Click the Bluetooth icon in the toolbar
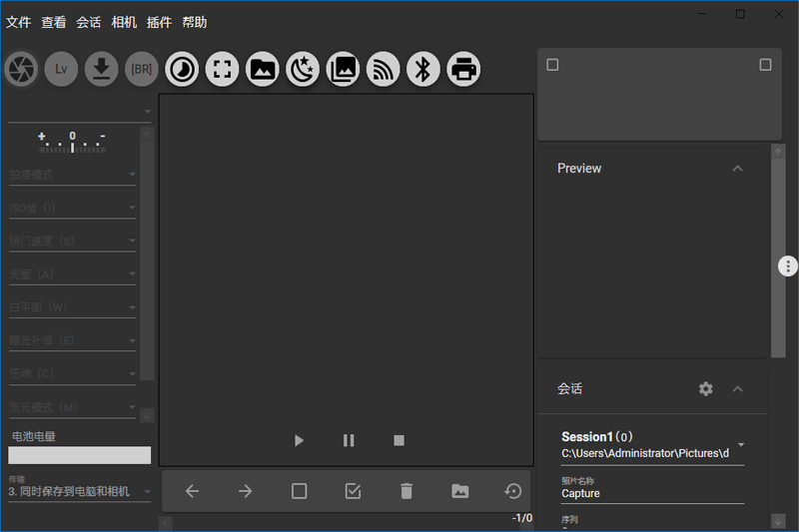 pyautogui.click(x=423, y=69)
